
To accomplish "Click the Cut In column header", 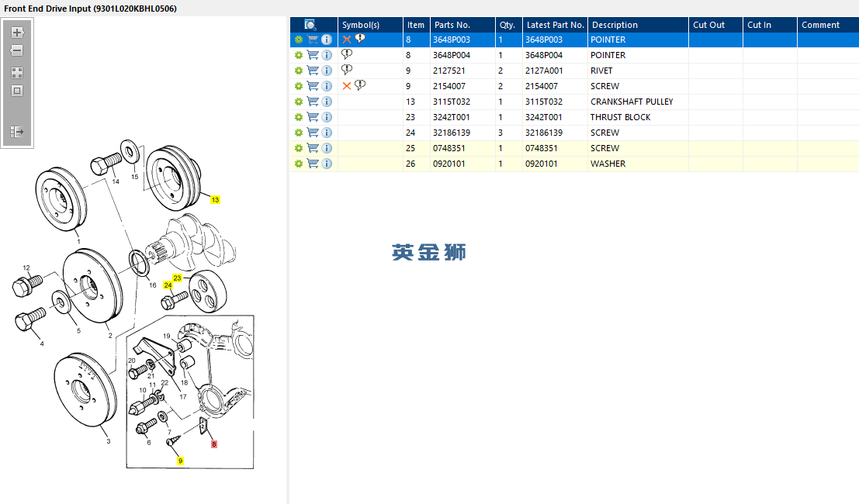I will tap(770, 25).
